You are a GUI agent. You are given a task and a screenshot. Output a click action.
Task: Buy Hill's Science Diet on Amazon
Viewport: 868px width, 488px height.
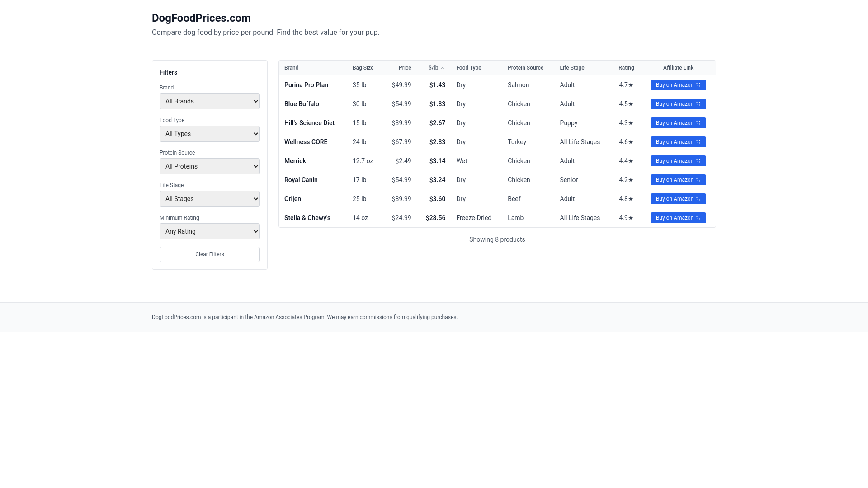click(678, 123)
